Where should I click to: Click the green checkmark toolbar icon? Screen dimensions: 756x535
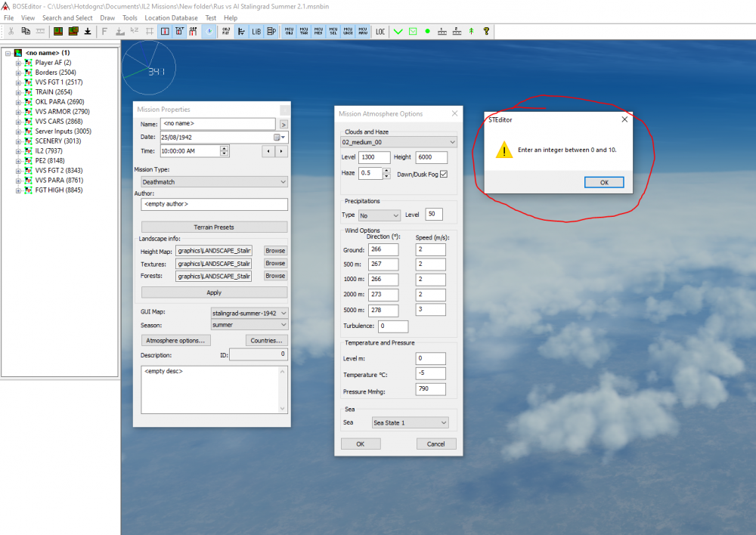399,32
